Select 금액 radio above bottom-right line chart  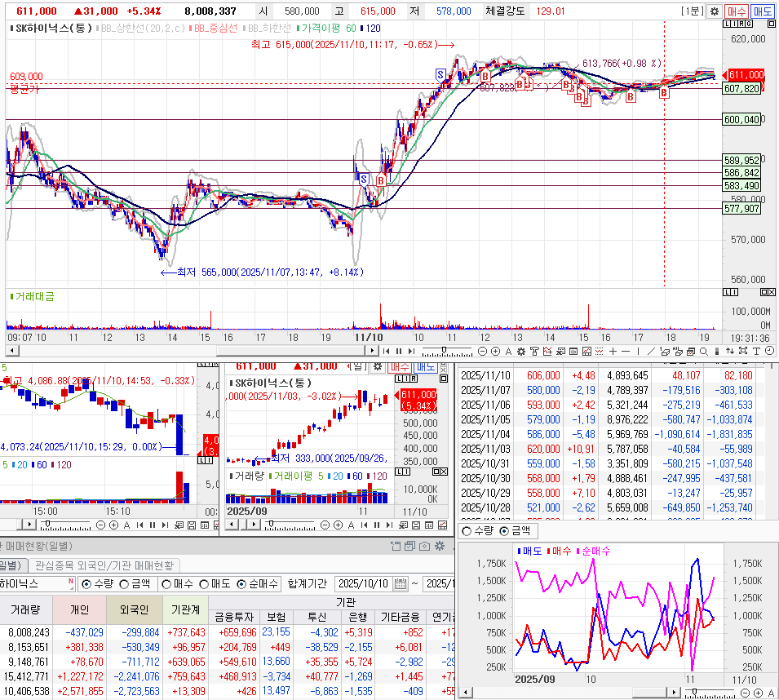[504, 531]
